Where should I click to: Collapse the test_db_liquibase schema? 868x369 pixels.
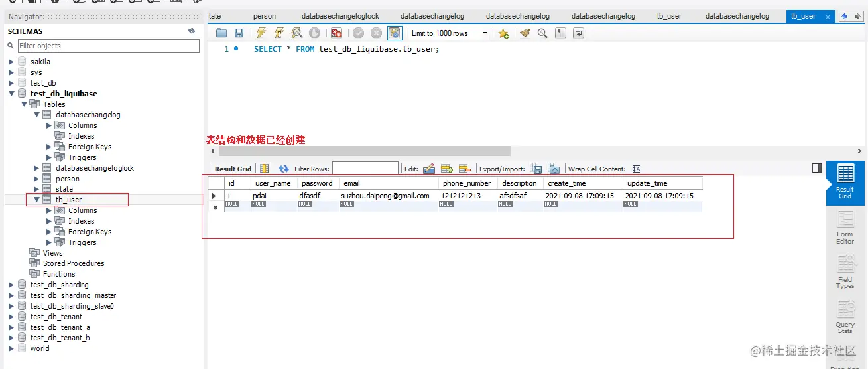point(11,94)
